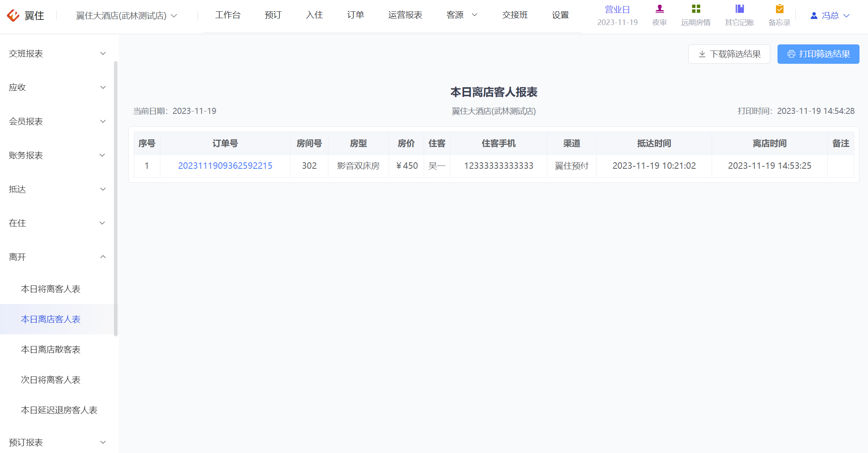Viewport: 868px width, 453px height.
Task: Open the 入住 menu item
Action: tap(314, 15)
